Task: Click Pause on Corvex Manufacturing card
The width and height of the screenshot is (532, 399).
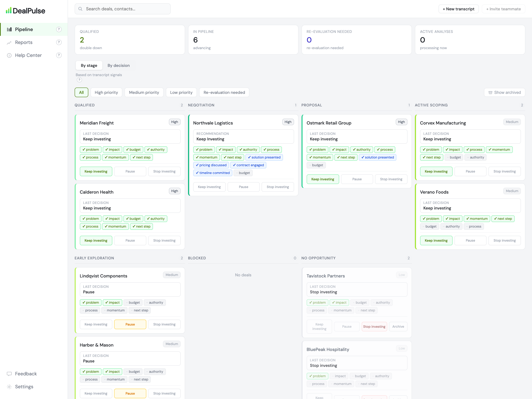Action: [470, 171]
